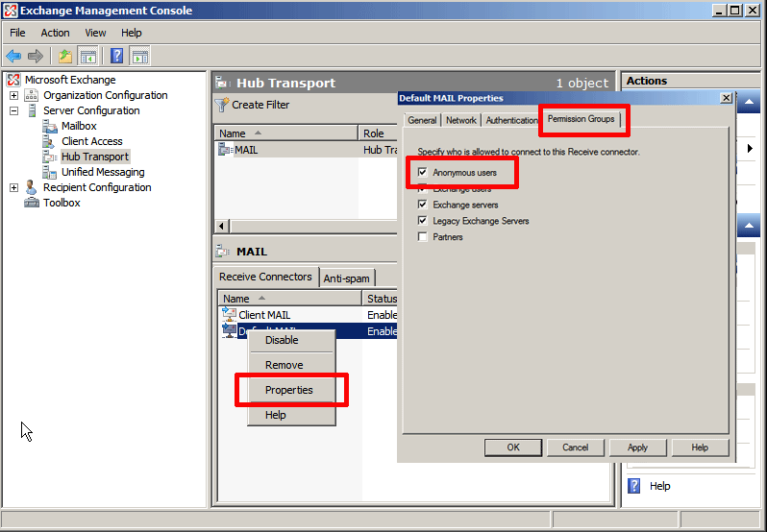
Task: Select the Toolbox tree item
Action: coord(62,203)
